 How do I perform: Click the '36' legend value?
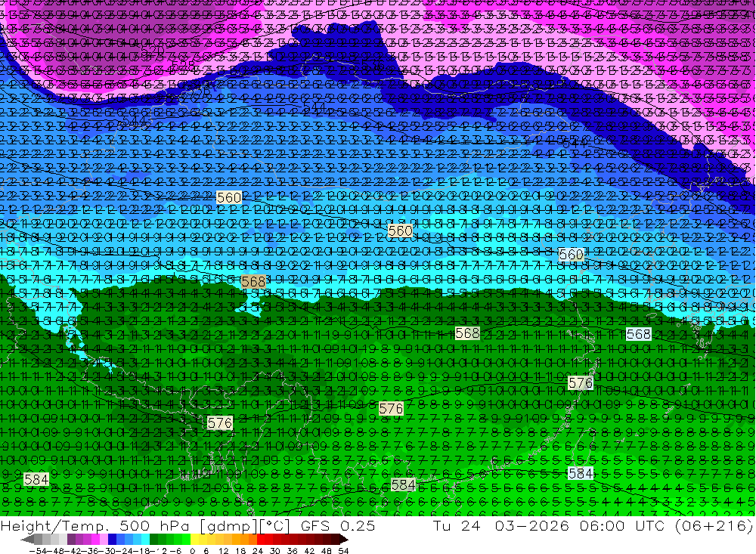[293, 551]
